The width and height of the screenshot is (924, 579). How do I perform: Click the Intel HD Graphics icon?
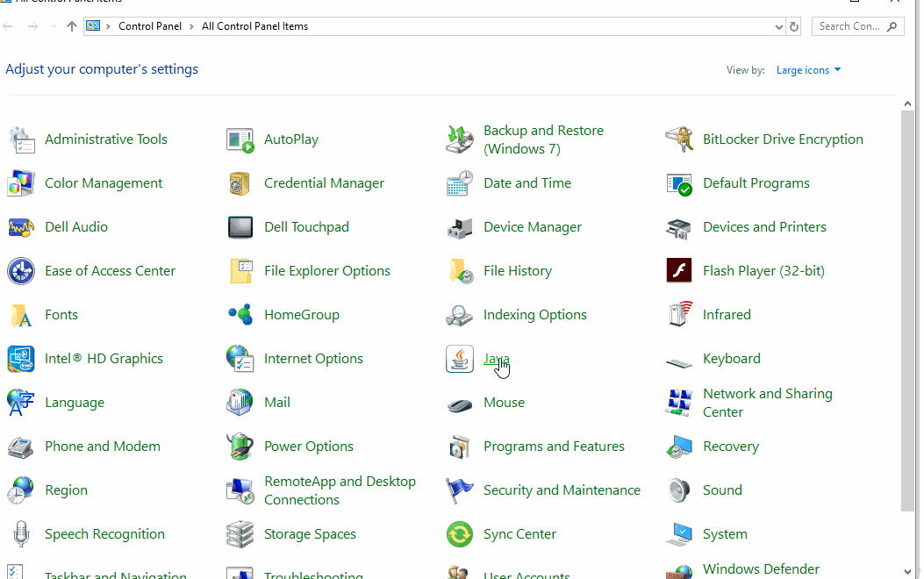click(21, 359)
